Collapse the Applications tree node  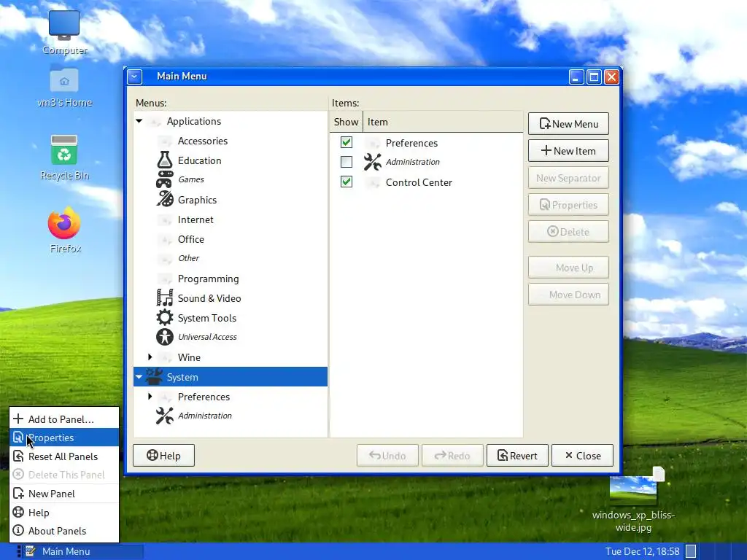pyautogui.click(x=139, y=121)
